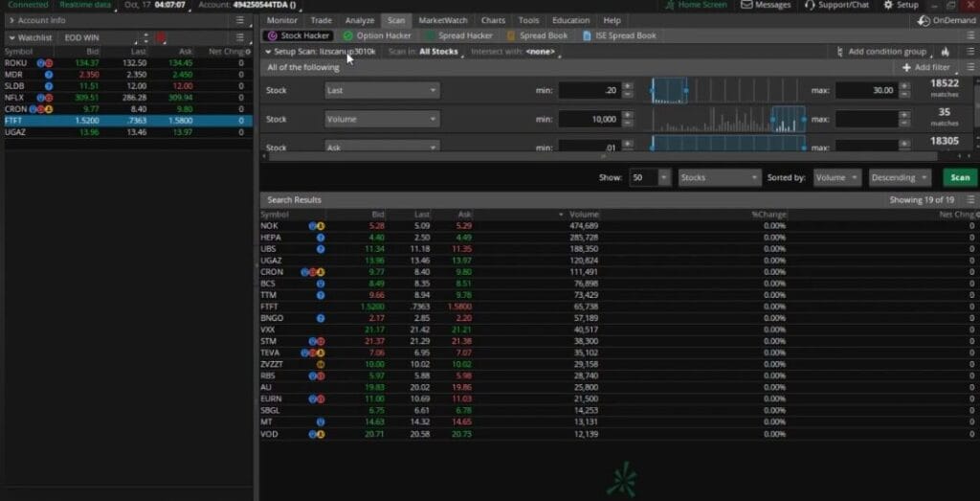Click the flame icon beside Add condition group

[x=945, y=52]
